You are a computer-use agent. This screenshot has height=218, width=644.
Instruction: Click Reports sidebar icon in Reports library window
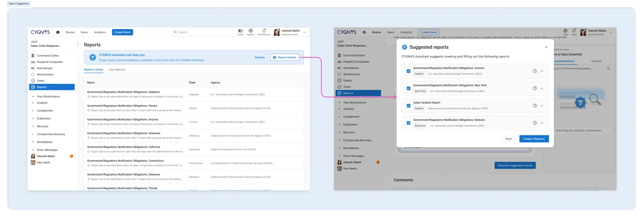click(33, 87)
